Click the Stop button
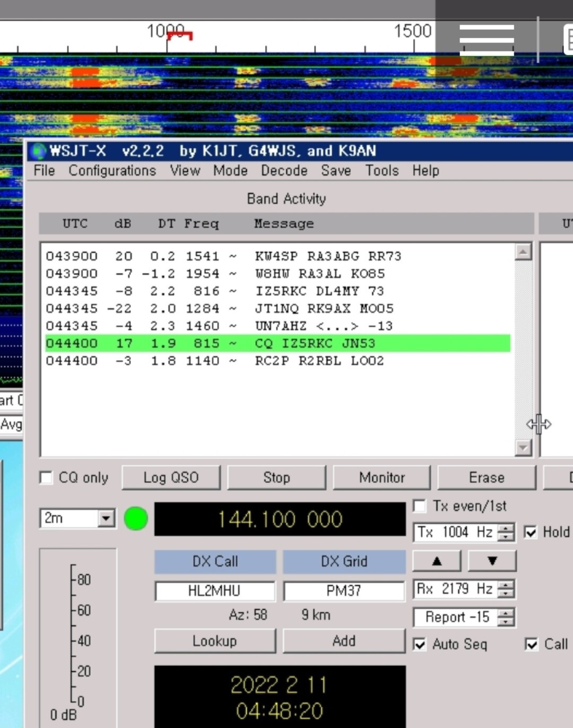Screen dimensions: 573x728 pyautogui.click(x=276, y=478)
